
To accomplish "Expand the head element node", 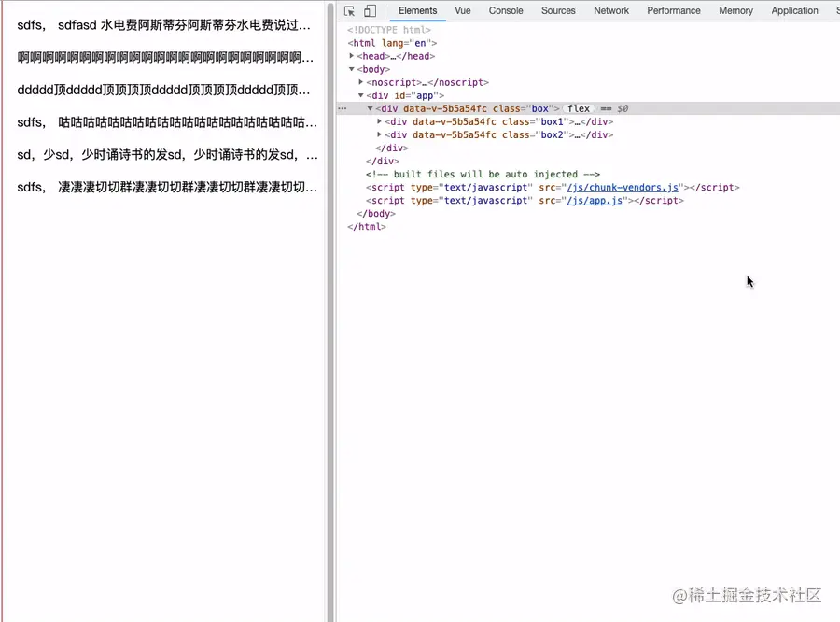I will (x=352, y=56).
